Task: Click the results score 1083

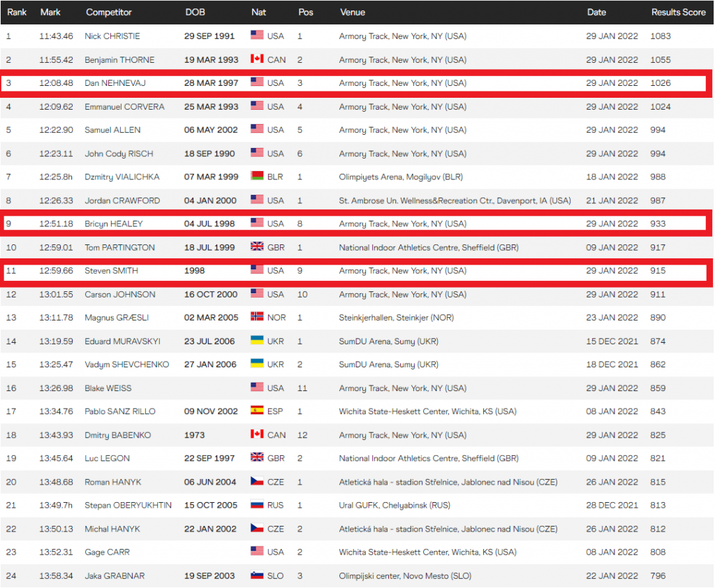Action: point(661,36)
